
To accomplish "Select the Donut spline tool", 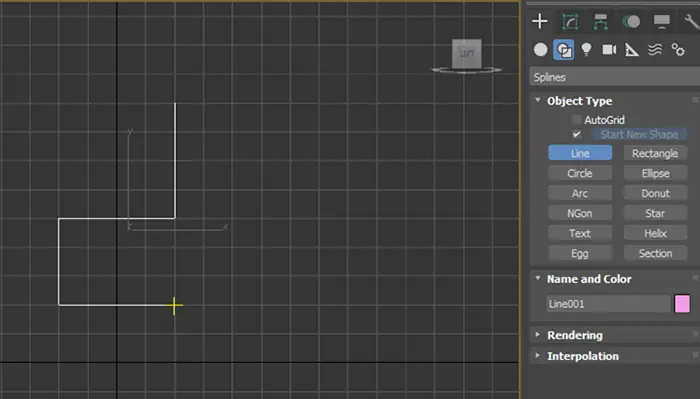I will tap(655, 193).
